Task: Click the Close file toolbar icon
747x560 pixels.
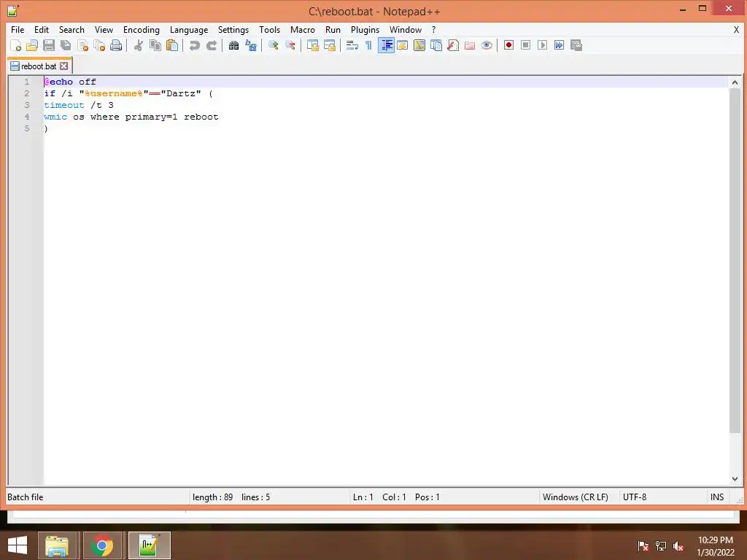Action: (82, 45)
